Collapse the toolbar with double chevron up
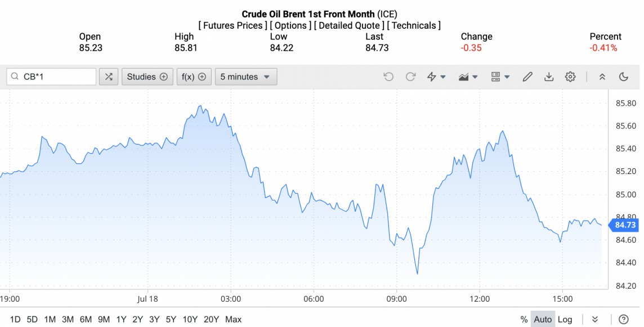This screenshot has height=327, width=644. coord(602,77)
